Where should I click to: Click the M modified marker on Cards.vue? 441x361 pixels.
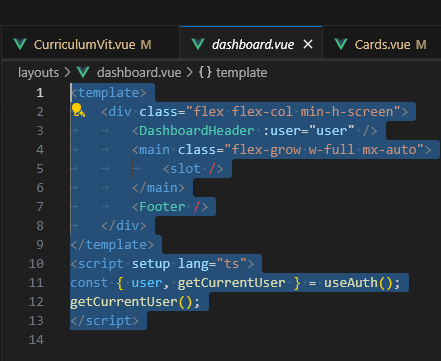[421, 44]
